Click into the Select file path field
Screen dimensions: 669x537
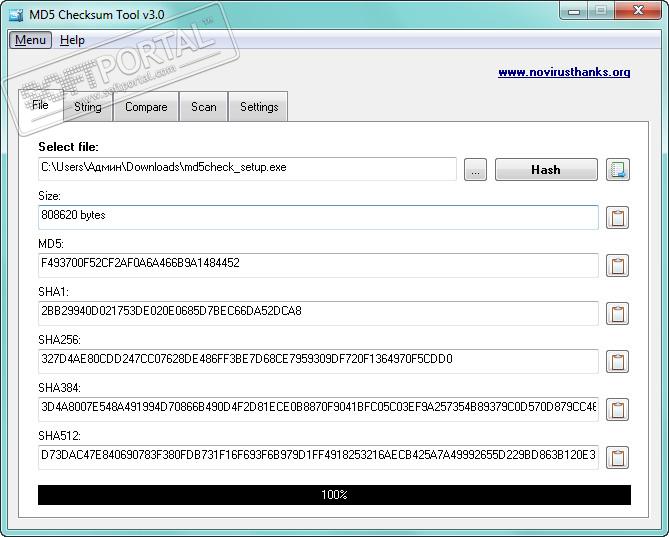point(247,169)
